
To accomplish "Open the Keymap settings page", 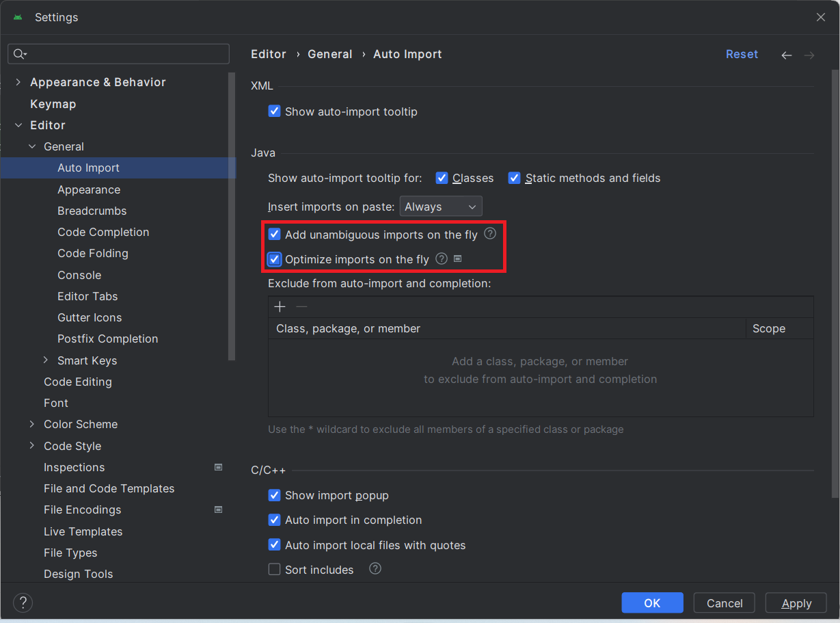I will pyautogui.click(x=53, y=104).
